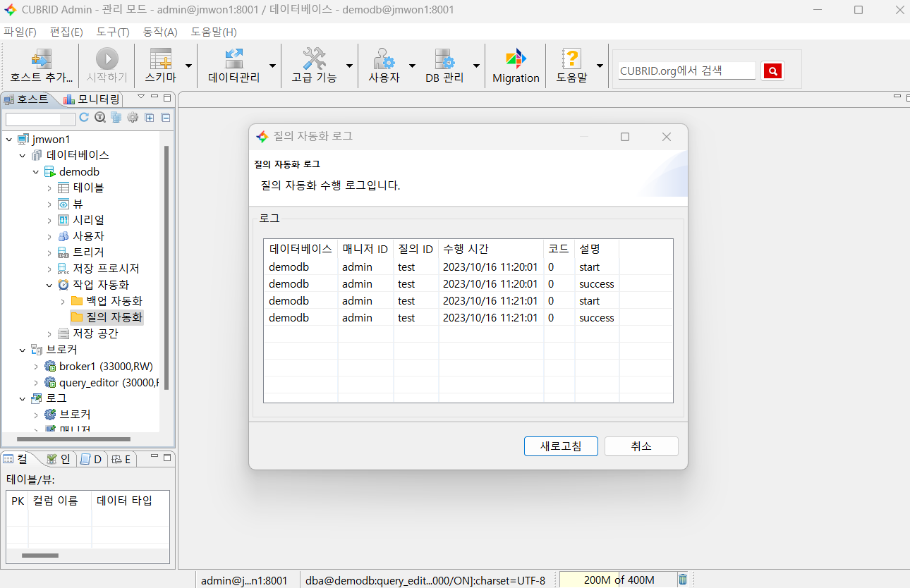Screen dimensions: 910x588
Task: Click the 사용자 user toolbar icon
Action: 384,59
